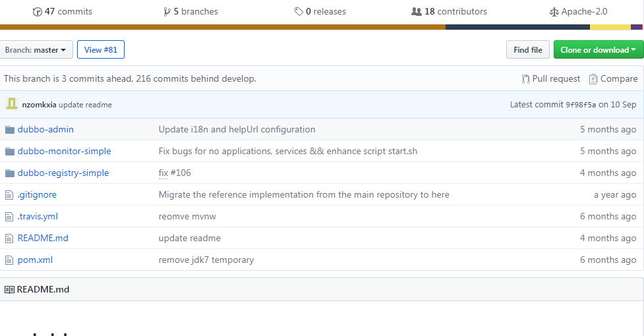Open the dubbo-registry-simple folder
Image resolution: width=644 pixels, height=336 pixels.
pyautogui.click(x=63, y=173)
